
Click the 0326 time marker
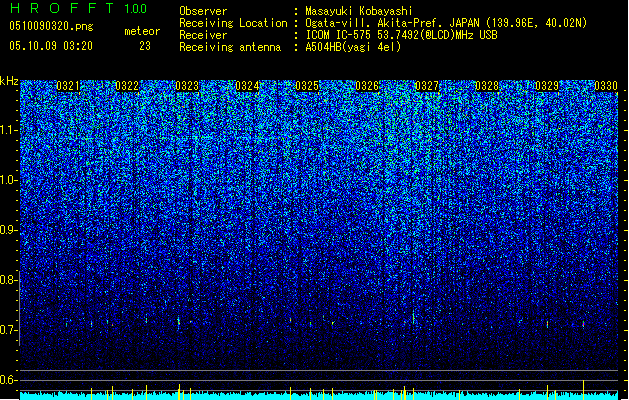(367, 86)
